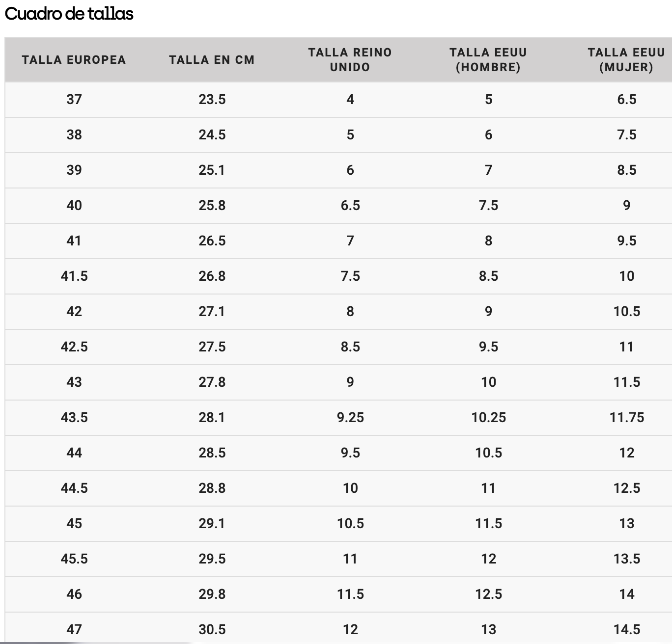Image resolution: width=672 pixels, height=644 pixels.
Task: Click the 'TALLA EEUU (MUJER)' column header
Action: pos(626,60)
